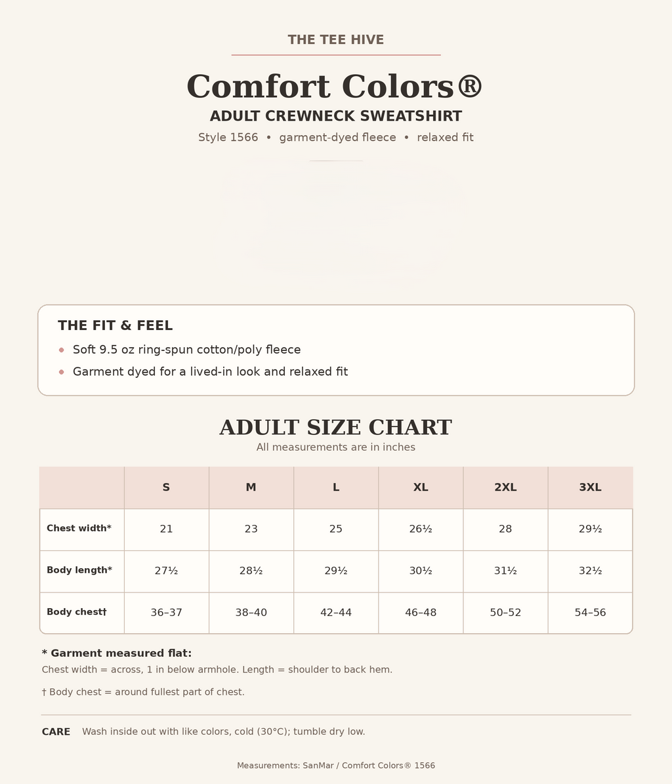The image size is (672, 784).
Task: Select the Comfort Colors® title
Action: coord(335,86)
